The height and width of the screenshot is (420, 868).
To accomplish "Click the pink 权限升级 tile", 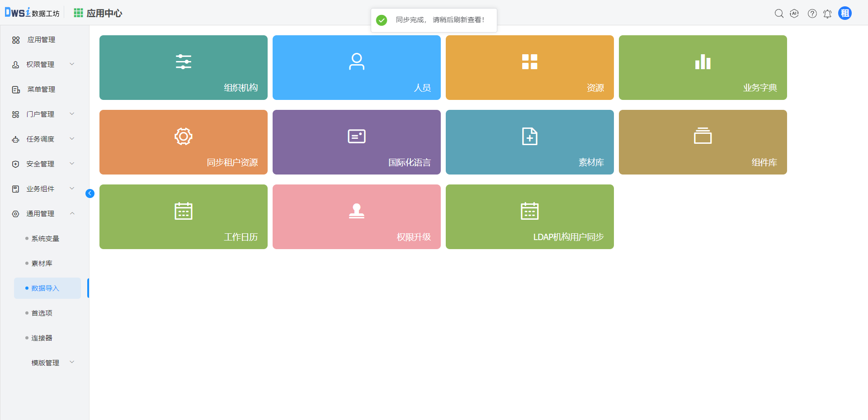I will pyautogui.click(x=356, y=217).
